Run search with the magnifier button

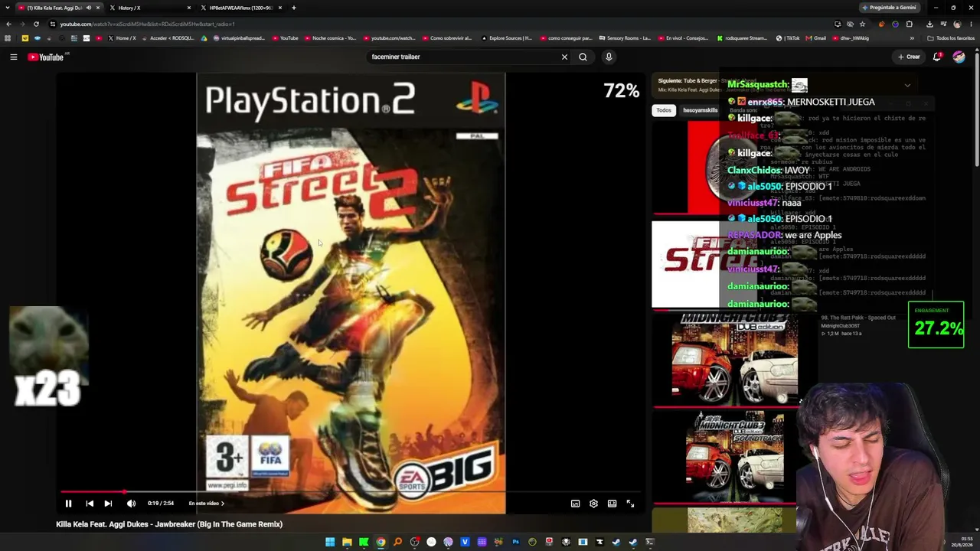point(583,57)
